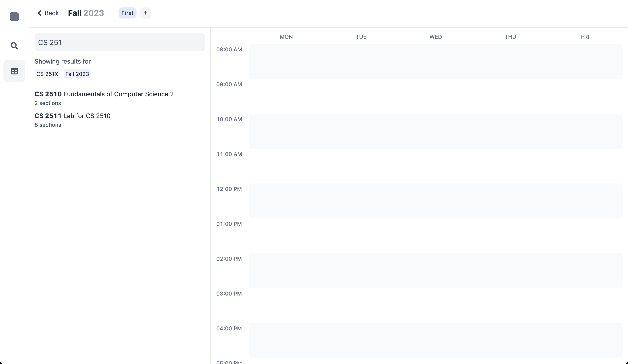Expand CS 2510 Fundamentals of Computer Science 2
The width and height of the screenshot is (628, 364).
[x=104, y=94]
